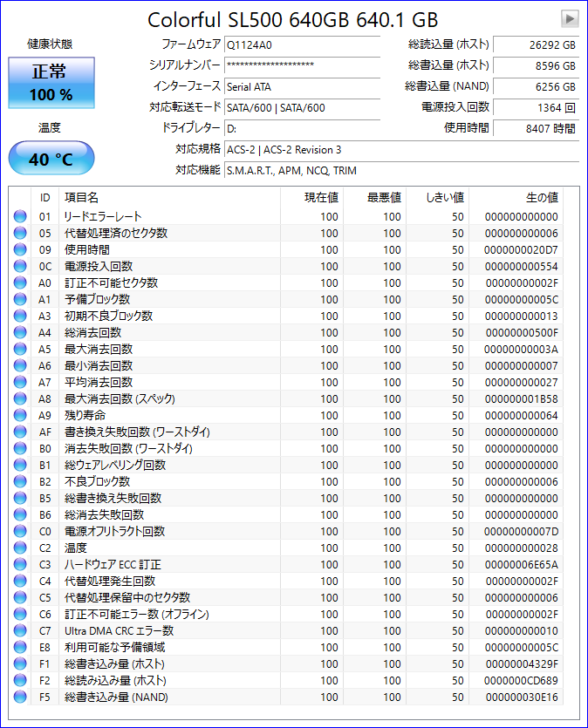Viewport: 588px width, 728px height.
Task: Click the しきい値 column header
Action: click(x=438, y=198)
